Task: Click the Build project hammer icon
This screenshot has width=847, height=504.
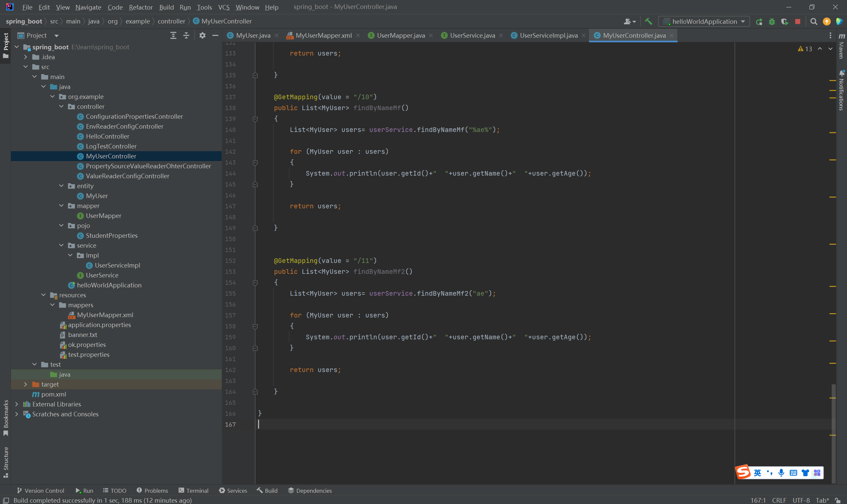Action: (648, 21)
